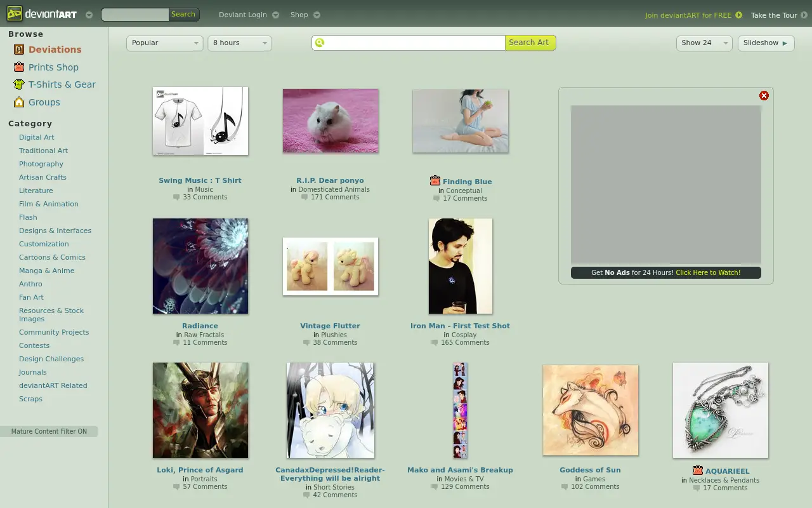Click the Prints Shop icon

click(19, 67)
